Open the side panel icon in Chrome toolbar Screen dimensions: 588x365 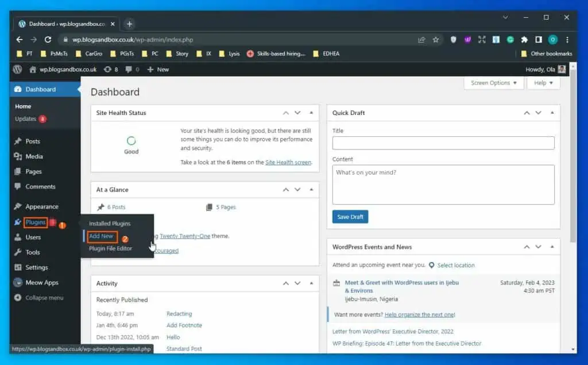[539, 40]
